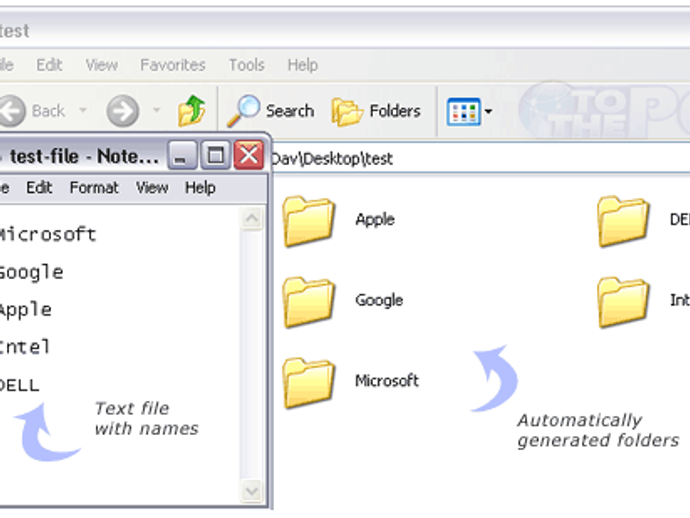Open Search with the magnifier icon
The image size is (690, 518).
[243, 110]
